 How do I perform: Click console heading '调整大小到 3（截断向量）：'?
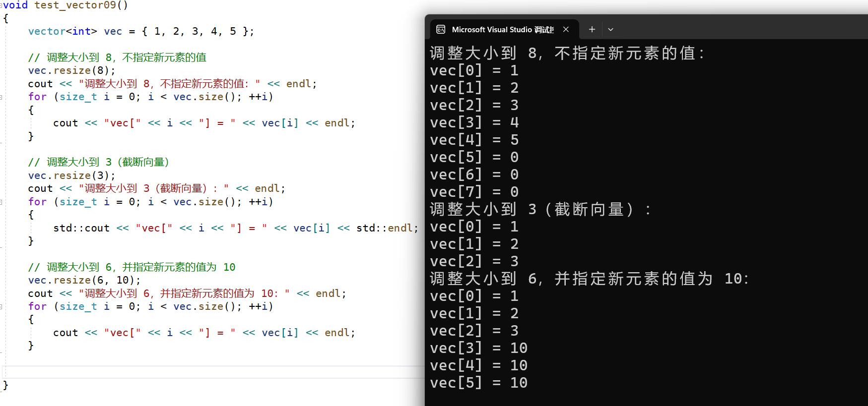click(x=540, y=209)
